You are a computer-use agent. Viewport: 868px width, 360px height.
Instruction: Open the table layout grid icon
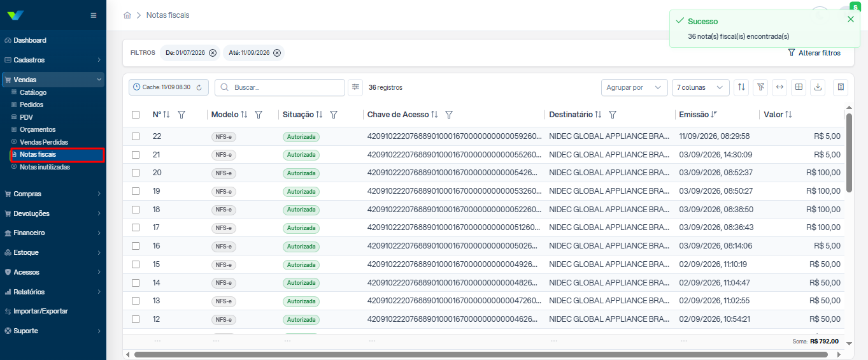click(x=799, y=87)
